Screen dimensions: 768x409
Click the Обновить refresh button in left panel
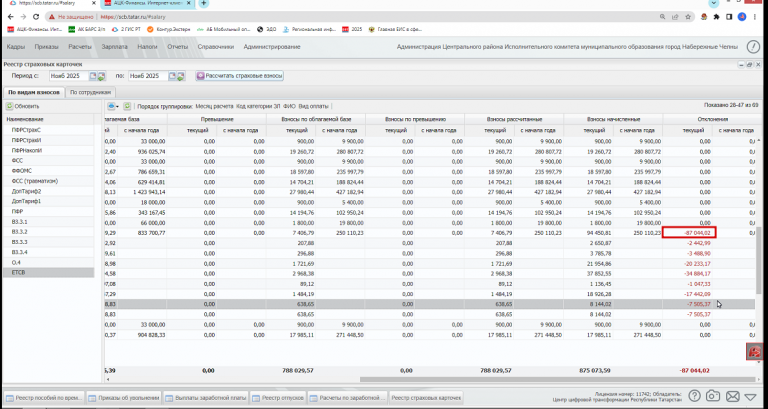(x=23, y=106)
